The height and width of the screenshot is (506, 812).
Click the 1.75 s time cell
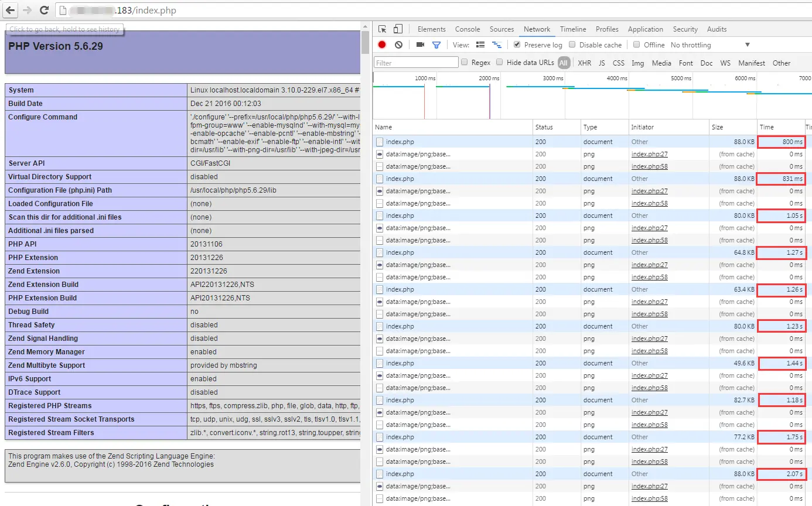[781, 437]
